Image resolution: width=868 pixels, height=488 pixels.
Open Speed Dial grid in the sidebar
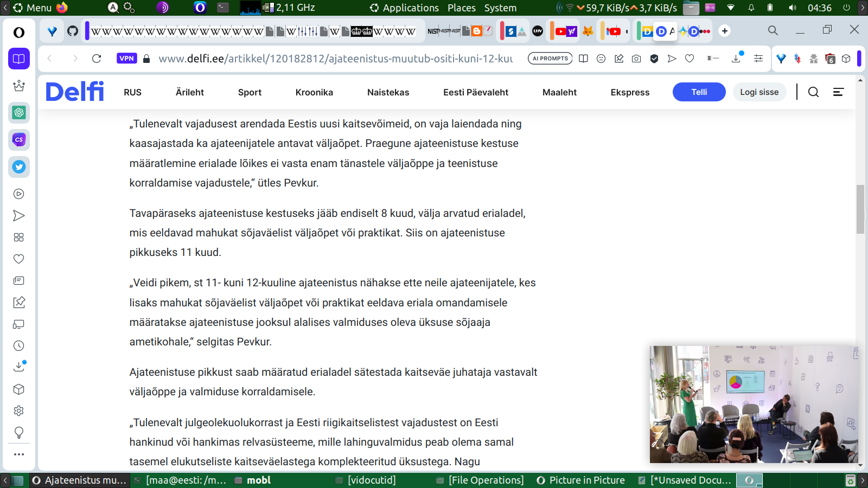pos(19,237)
